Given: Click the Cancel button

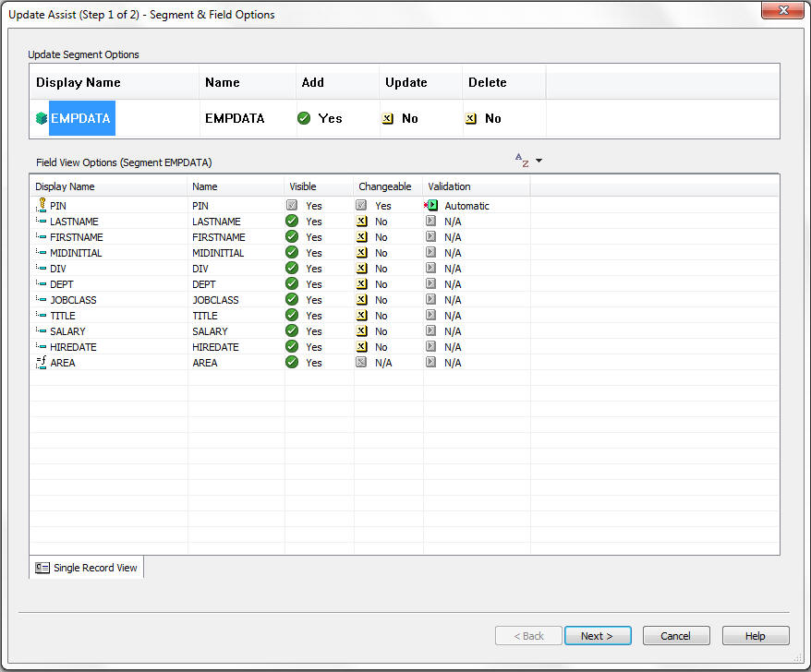Looking at the screenshot, I should [676, 636].
